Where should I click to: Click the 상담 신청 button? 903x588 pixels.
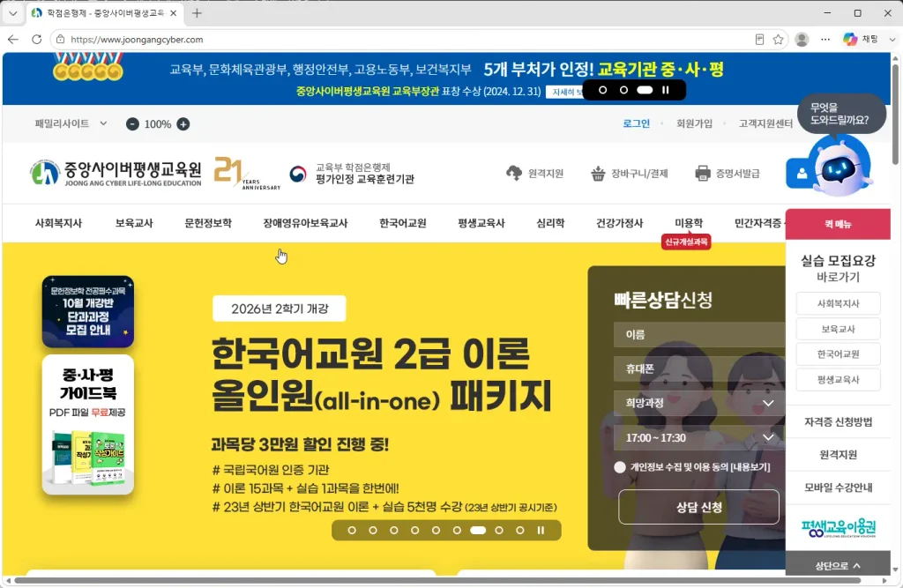coord(698,507)
